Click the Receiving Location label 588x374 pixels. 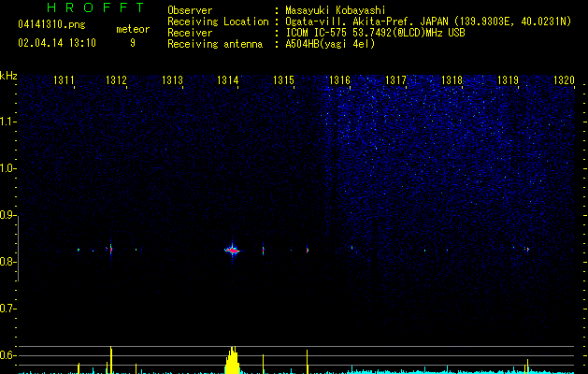(x=218, y=22)
